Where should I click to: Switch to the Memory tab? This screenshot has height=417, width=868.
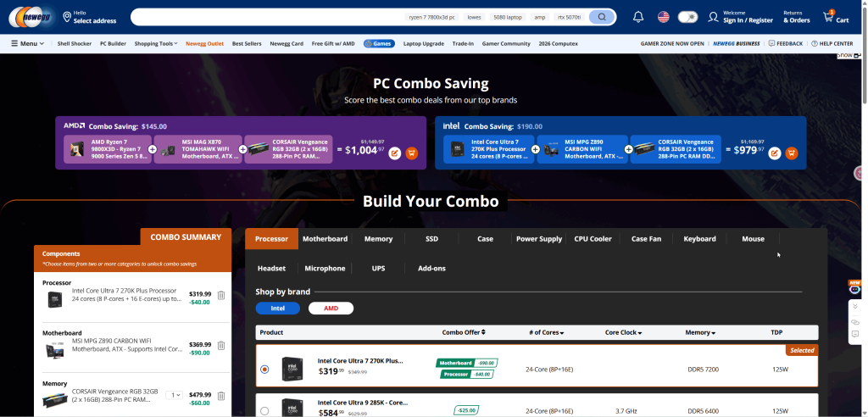[x=379, y=239]
